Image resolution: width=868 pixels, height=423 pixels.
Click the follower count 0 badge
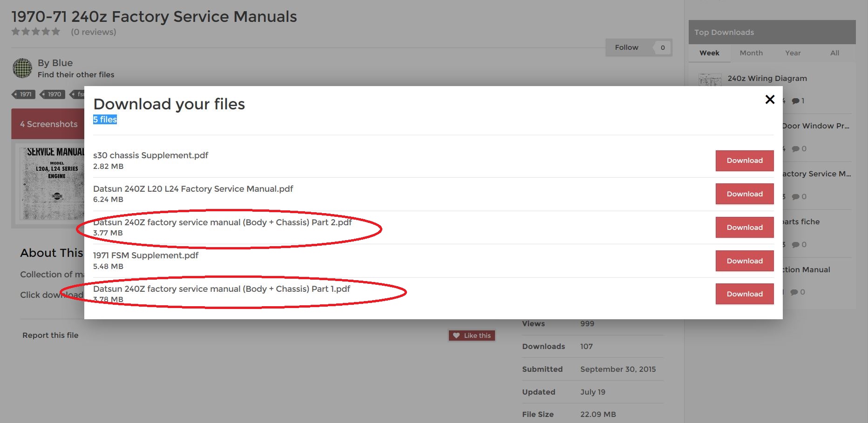coord(663,47)
